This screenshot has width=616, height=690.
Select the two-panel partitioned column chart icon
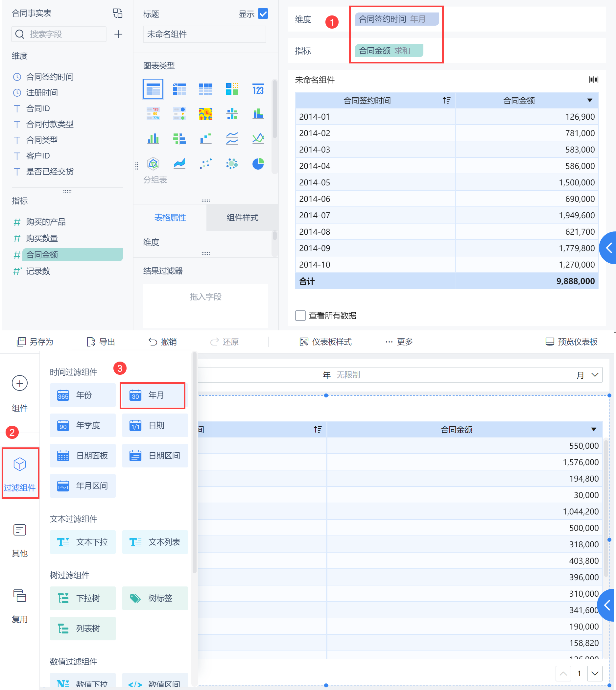232,114
